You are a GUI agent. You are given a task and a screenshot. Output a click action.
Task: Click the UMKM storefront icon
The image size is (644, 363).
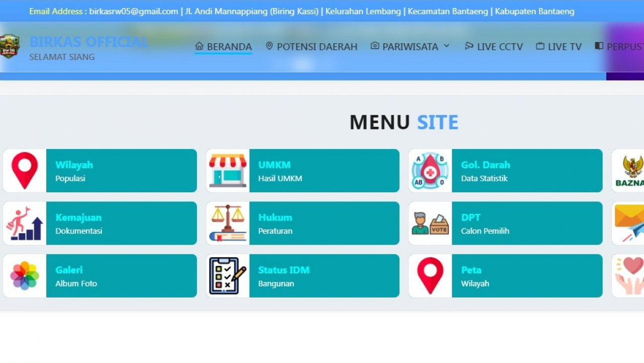coord(228,171)
